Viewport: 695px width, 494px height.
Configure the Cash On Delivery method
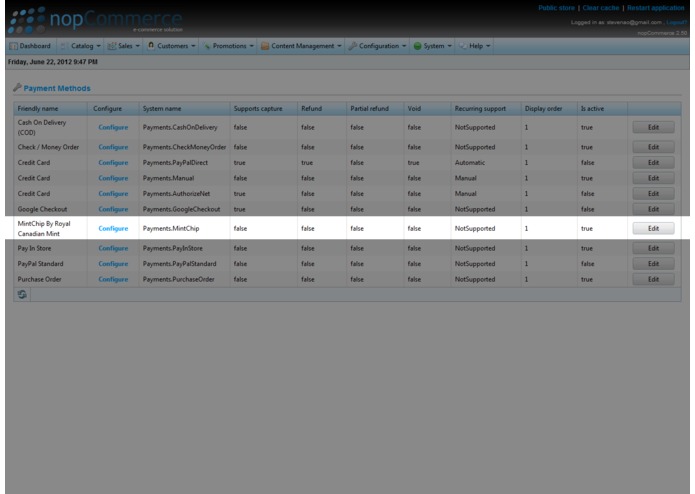point(113,127)
